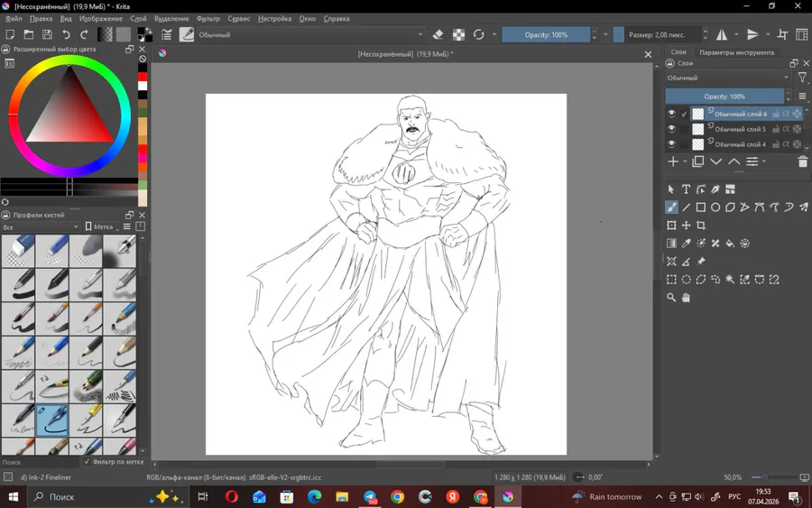Switch to 'Параметры инструмента' tab
This screenshot has width=812, height=508.
tap(736, 52)
